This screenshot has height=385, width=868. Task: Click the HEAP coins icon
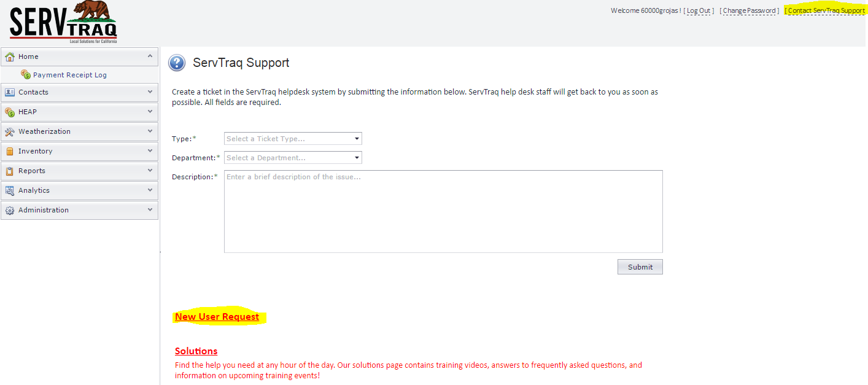(10, 112)
